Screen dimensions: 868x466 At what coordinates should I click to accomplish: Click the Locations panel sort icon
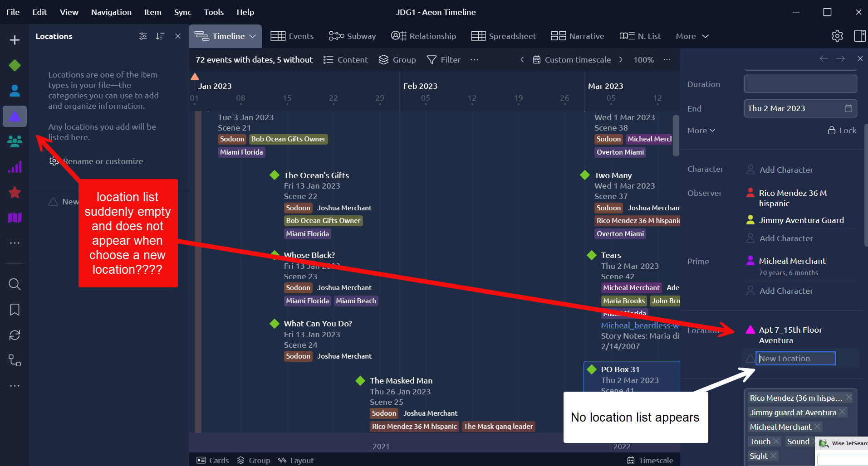tap(160, 36)
